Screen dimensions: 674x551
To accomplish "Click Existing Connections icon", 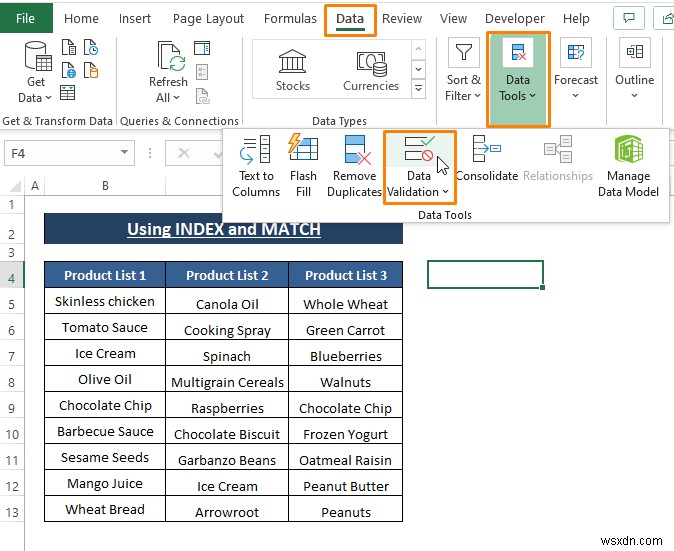I will click(91, 70).
